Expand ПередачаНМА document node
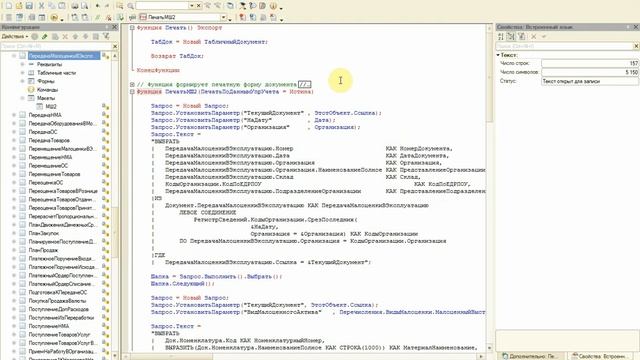Viewport: 640px width, 360px height. (14, 115)
